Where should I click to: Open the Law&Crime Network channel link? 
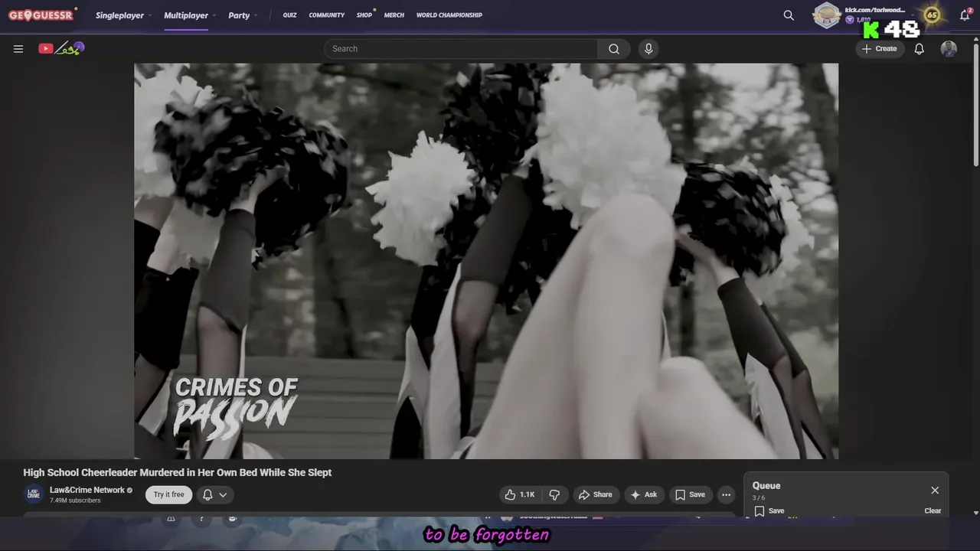pyautogui.click(x=87, y=490)
